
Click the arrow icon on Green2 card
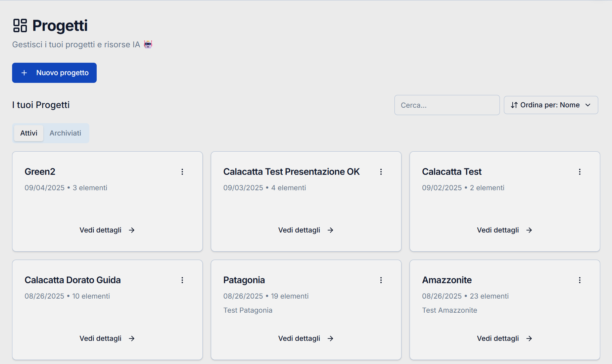coord(132,230)
